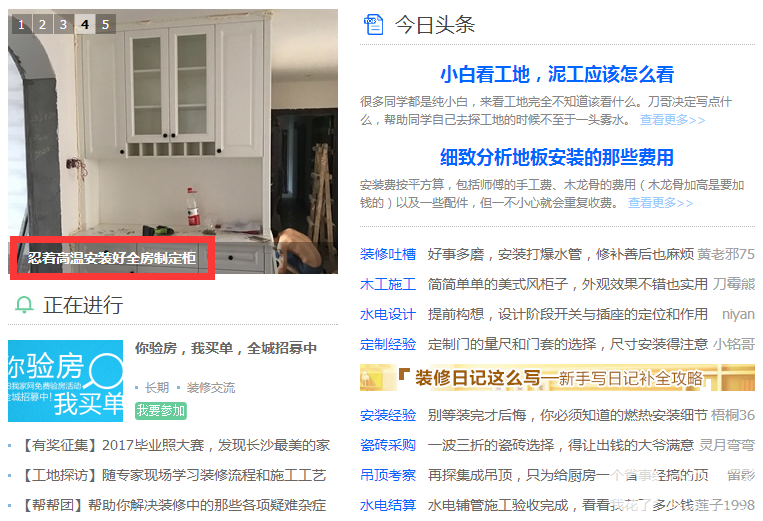Open the 木工施工 category

[x=388, y=285]
